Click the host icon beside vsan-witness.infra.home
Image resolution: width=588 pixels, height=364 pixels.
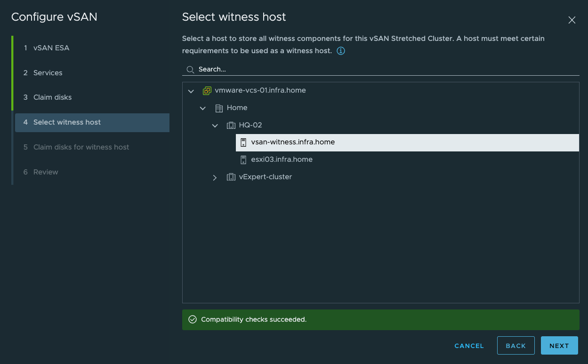[x=243, y=142]
